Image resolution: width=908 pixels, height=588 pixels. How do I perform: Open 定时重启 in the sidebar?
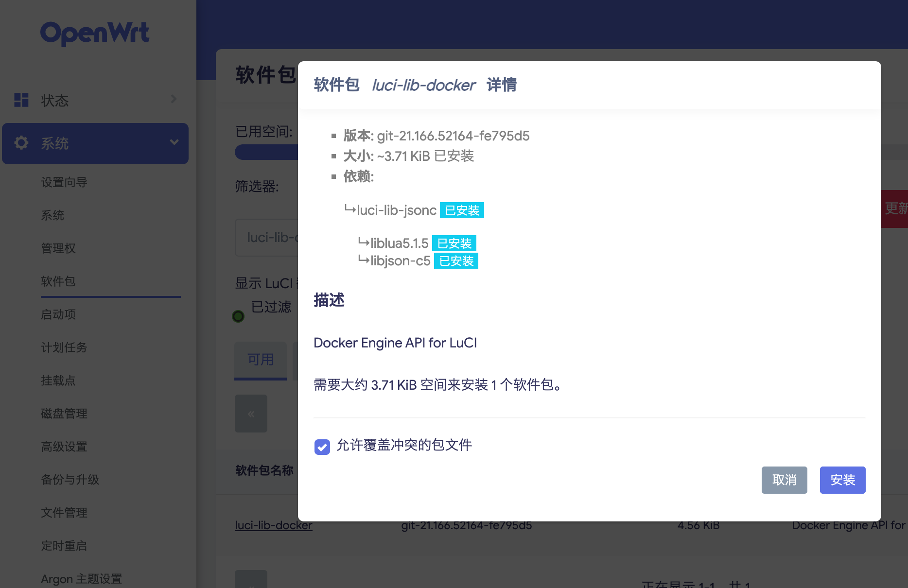pyautogui.click(x=64, y=546)
